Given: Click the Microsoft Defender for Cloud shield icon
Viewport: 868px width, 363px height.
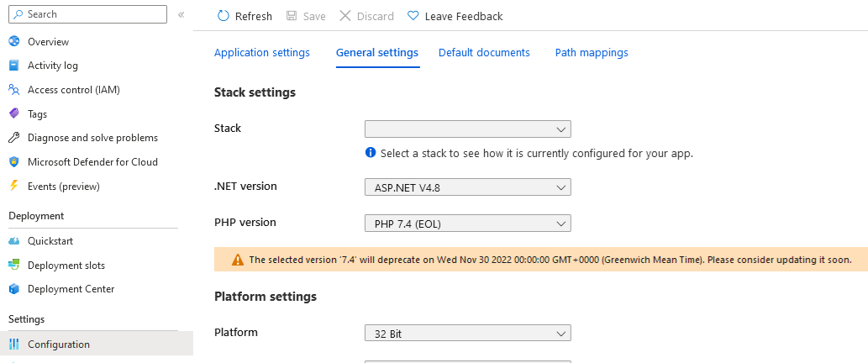Looking at the screenshot, I should (14, 162).
